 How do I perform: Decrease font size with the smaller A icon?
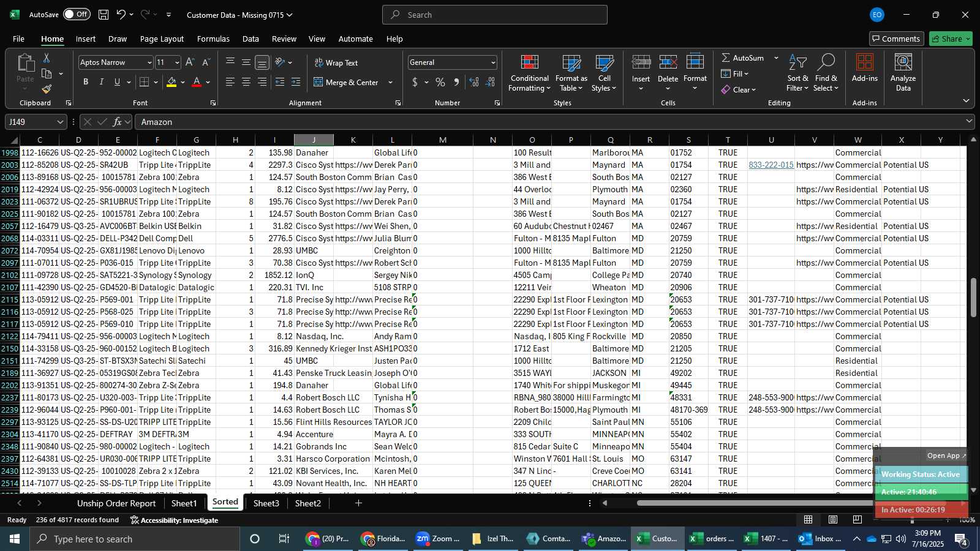206,62
